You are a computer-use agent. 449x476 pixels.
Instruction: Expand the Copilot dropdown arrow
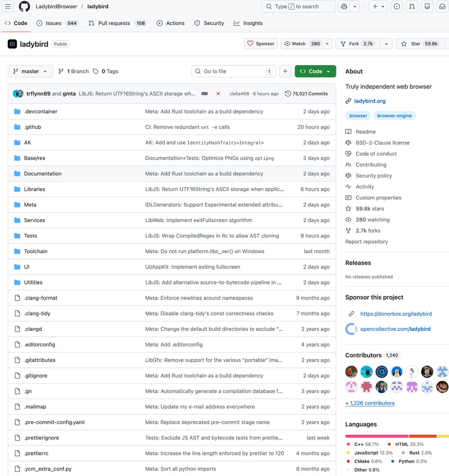click(355, 6)
